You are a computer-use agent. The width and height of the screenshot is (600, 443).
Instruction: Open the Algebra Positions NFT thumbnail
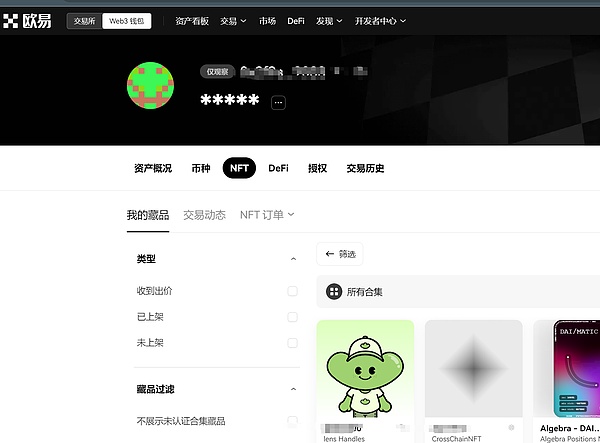[566, 368]
